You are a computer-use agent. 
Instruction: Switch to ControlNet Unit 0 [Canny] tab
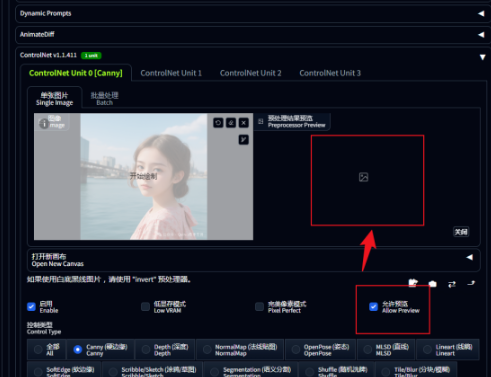pos(76,73)
